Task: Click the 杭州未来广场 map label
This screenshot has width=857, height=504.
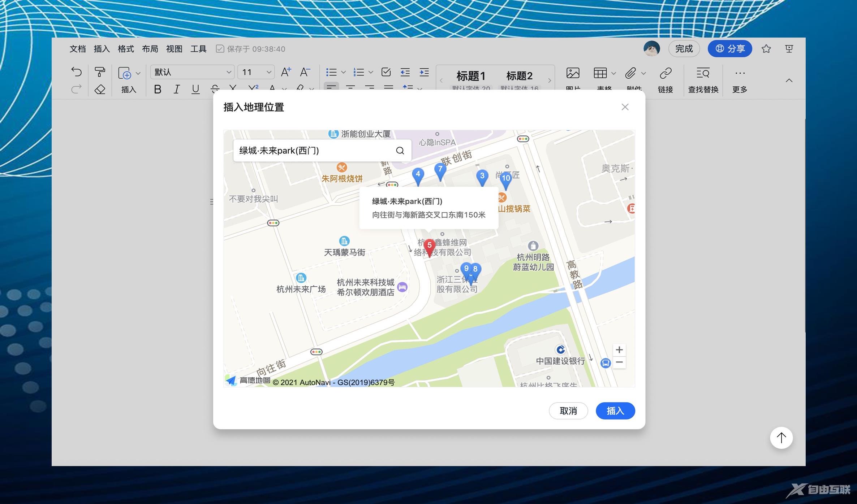Action: (x=301, y=289)
